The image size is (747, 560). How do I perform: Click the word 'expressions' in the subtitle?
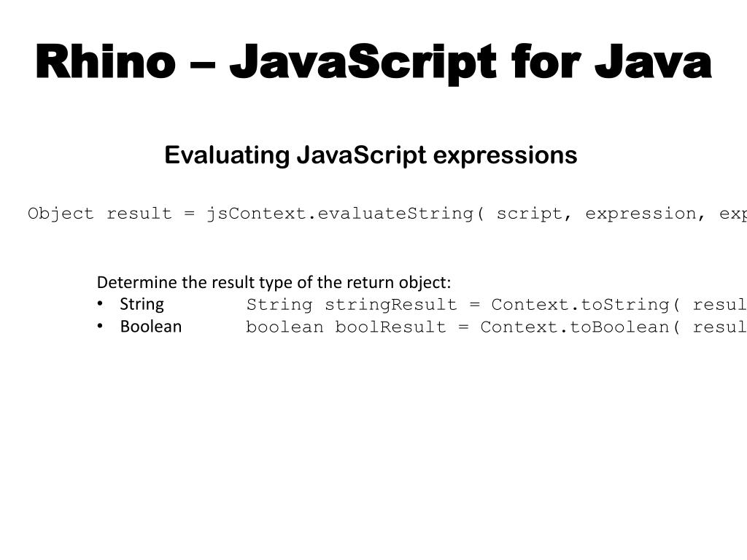pos(505,156)
